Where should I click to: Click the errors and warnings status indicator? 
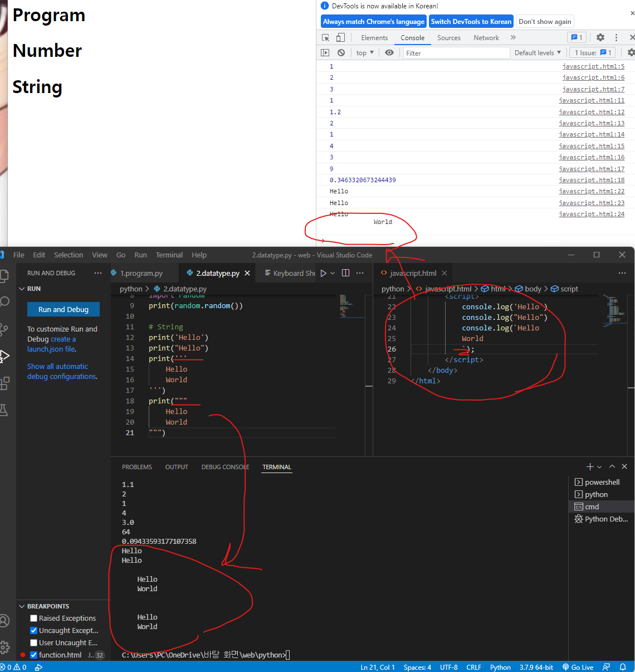[13, 667]
